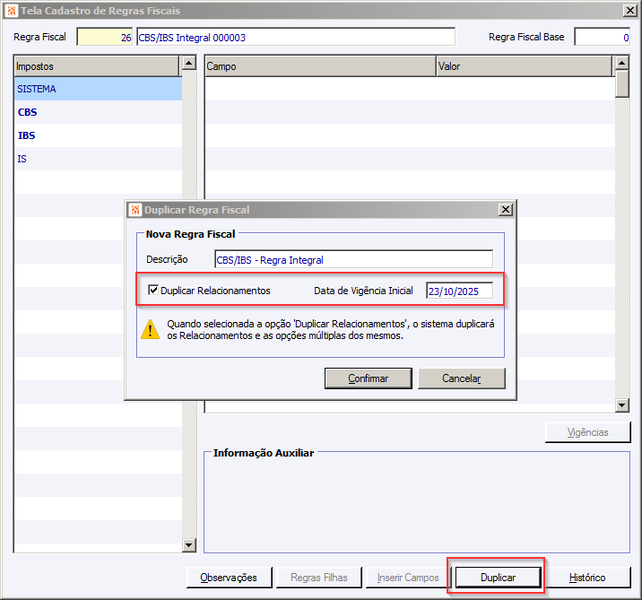Click the yellow warning icon in the dialog

[150, 329]
